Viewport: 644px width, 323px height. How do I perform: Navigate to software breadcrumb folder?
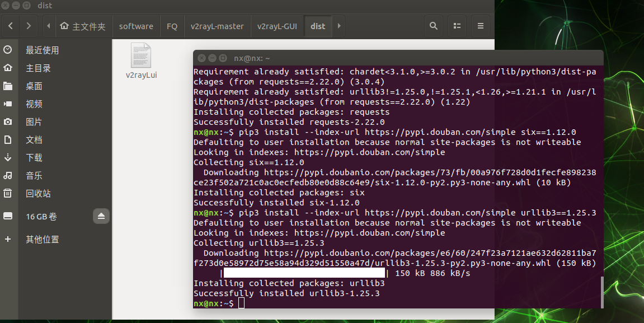(136, 26)
